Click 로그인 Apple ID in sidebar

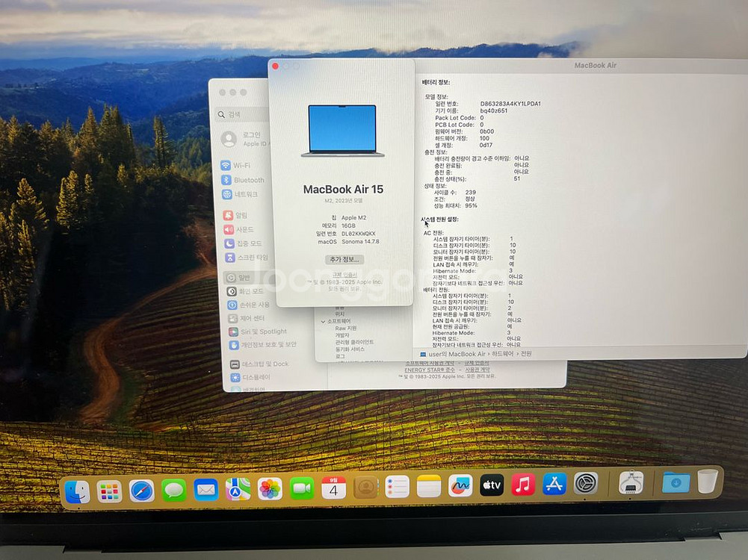click(244, 139)
